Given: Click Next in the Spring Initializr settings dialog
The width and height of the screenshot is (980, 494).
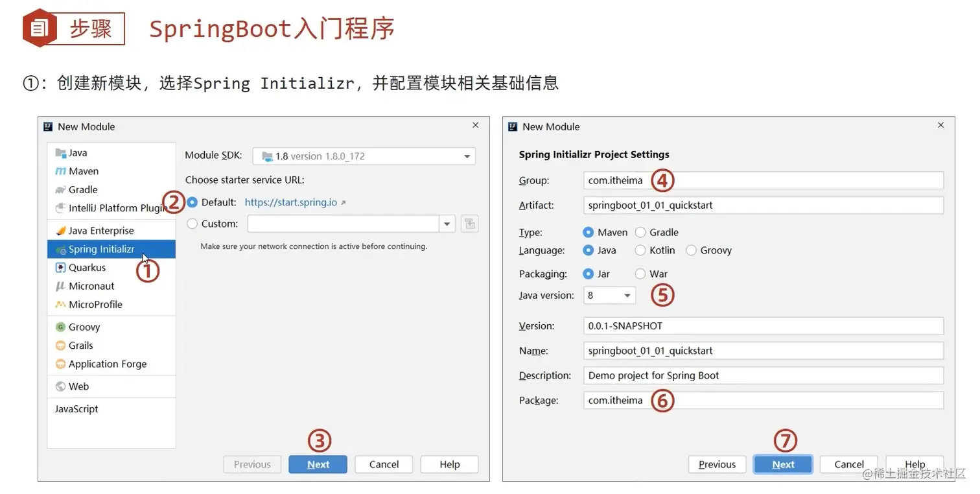Looking at the screenshot, I should coord(783,464).
